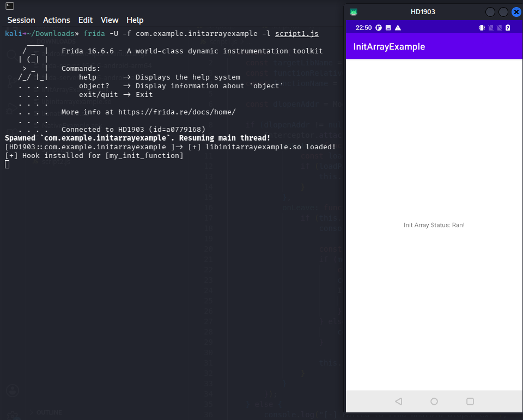Tap the battery charging icon on phone
This screenshot has height=420, width=523.
508,28
